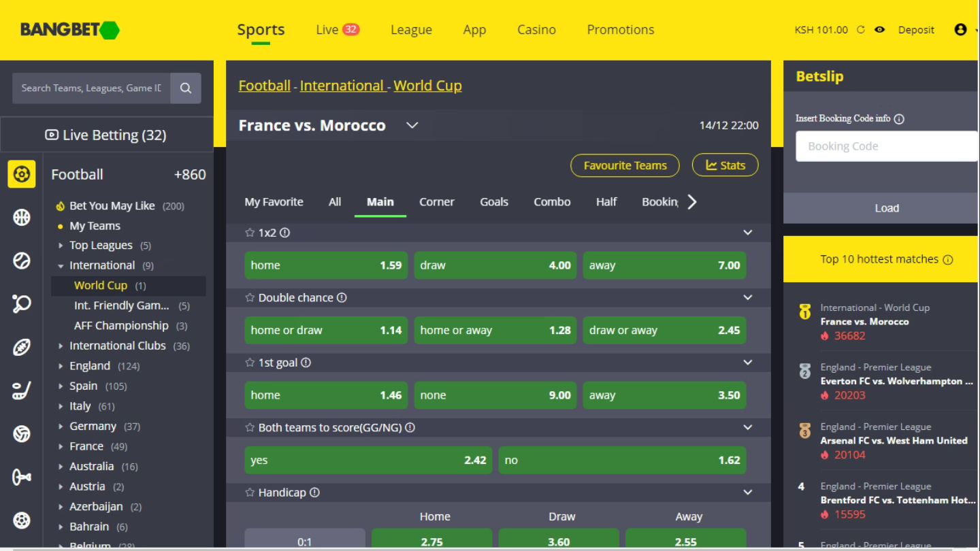Viewport: 980px width, 551px height.
Task: Expand the England leagues tree item
Action: pos(61,366)
